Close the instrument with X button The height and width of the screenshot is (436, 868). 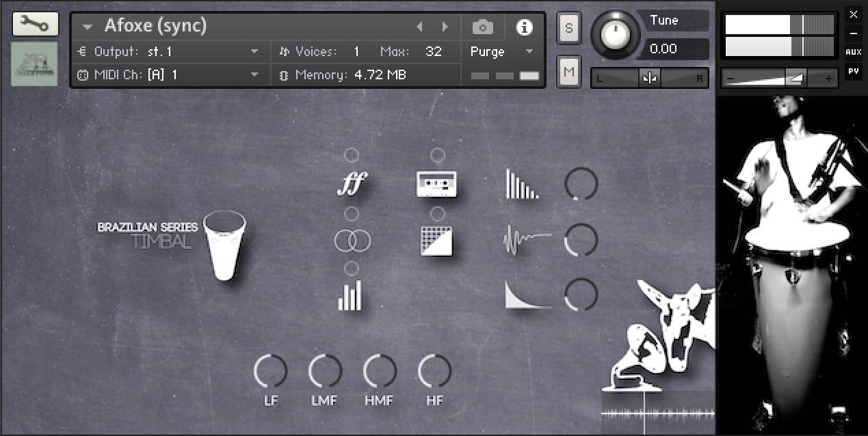tap(853, 14)
